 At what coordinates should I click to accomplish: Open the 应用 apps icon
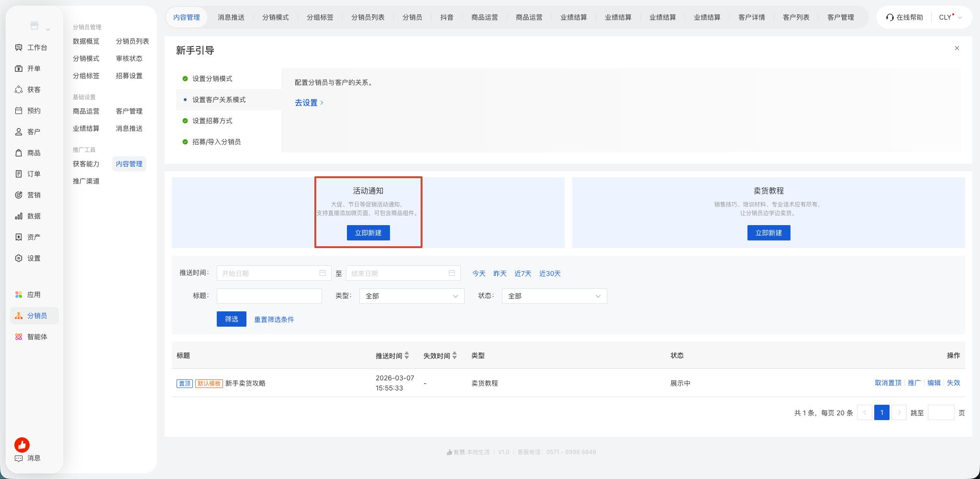(19, 295)
